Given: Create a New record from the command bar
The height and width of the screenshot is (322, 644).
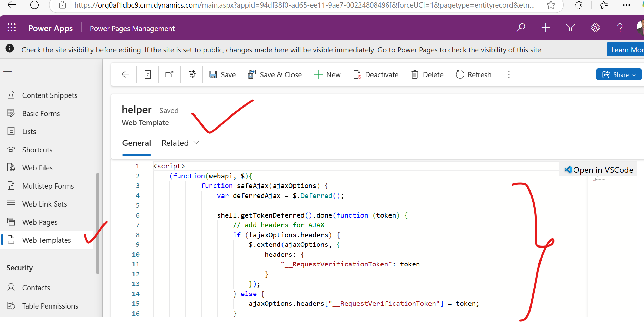Looking at the screenshot, I should pyautogui.click(x=327, y=74).
